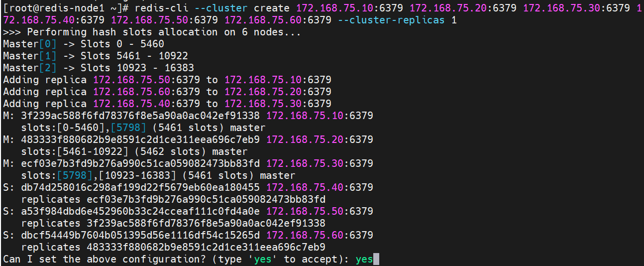
Task: Click the "Master[0] -> Slots 0 - 5460" line
Action: coord(84,44)
